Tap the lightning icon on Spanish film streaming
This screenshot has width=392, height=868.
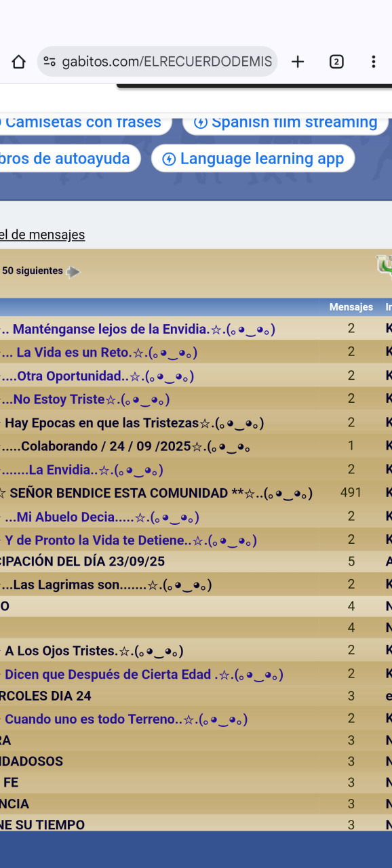click(201, 122)
